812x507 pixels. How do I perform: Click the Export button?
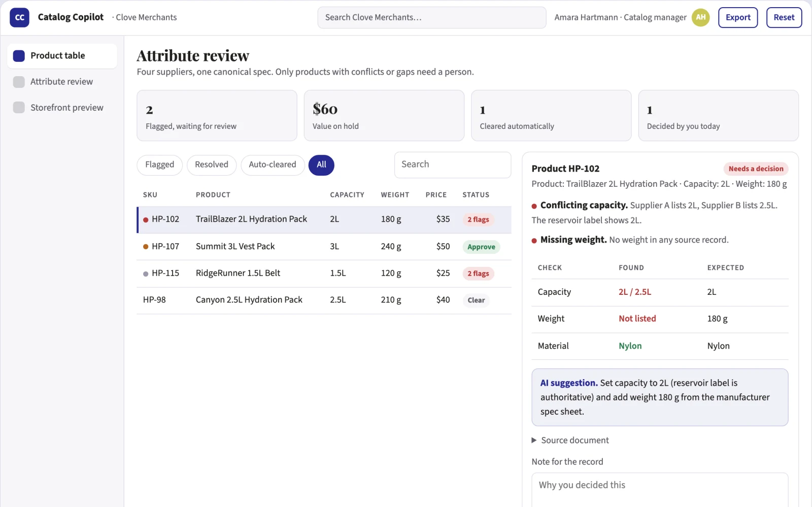pos(738,17)
